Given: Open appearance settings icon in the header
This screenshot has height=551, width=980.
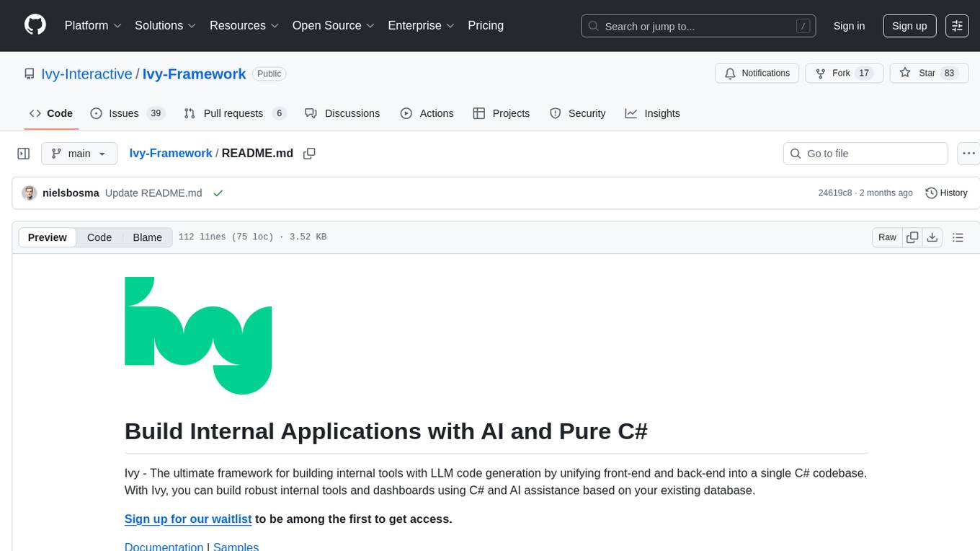Looking at the screenshot, I should tap(957, 25).
